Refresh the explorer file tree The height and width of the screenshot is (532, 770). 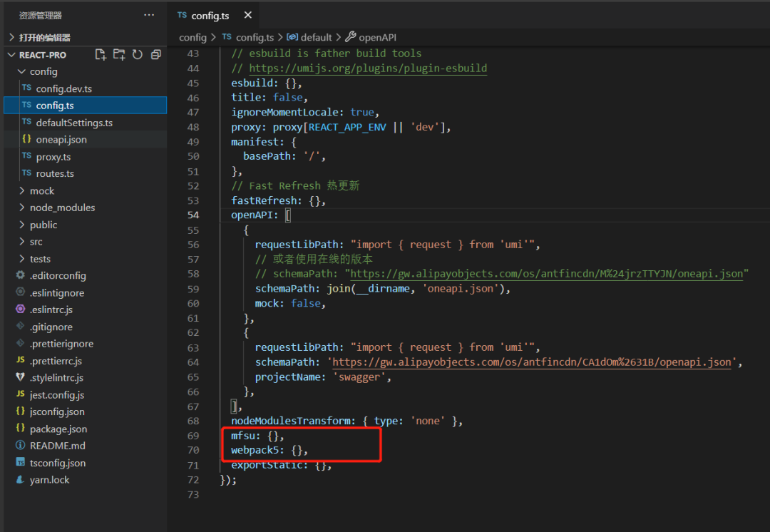tap(138, 55)
